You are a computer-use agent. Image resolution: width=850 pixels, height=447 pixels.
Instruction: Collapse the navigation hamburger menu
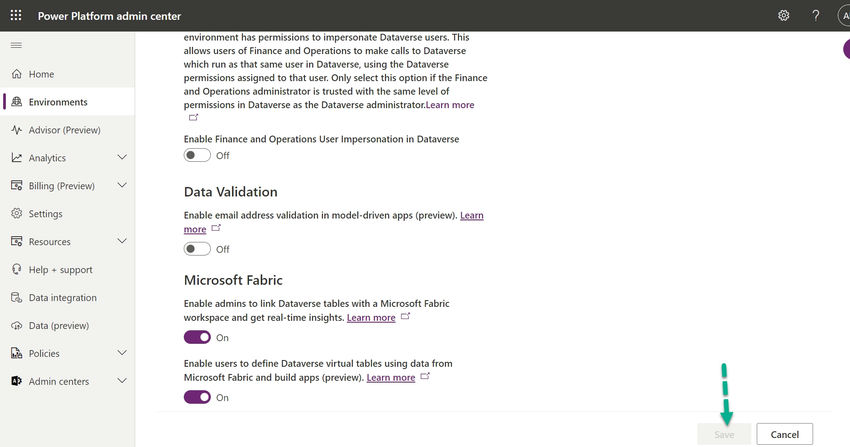pyautogui.click(x=16, y=46)
